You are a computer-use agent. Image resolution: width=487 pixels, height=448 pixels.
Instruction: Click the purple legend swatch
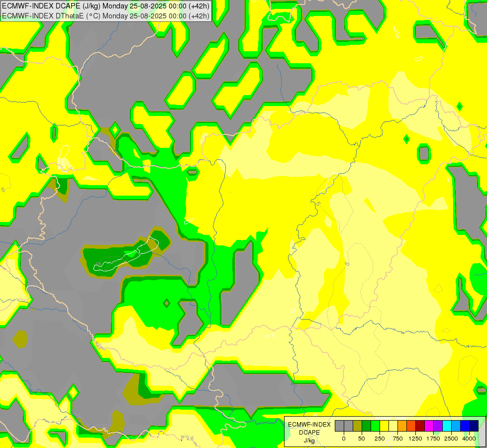438,426
